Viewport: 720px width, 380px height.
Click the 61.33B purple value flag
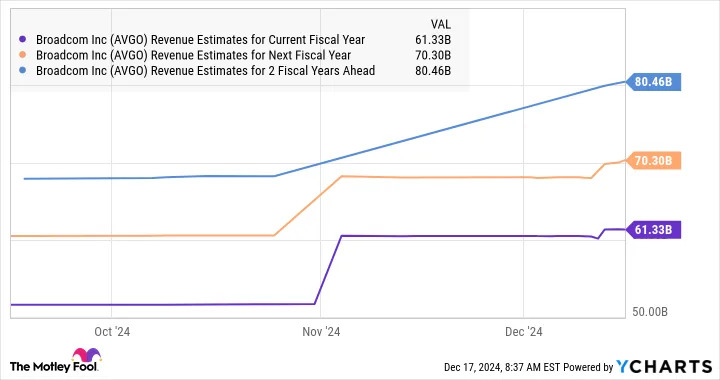653,229
